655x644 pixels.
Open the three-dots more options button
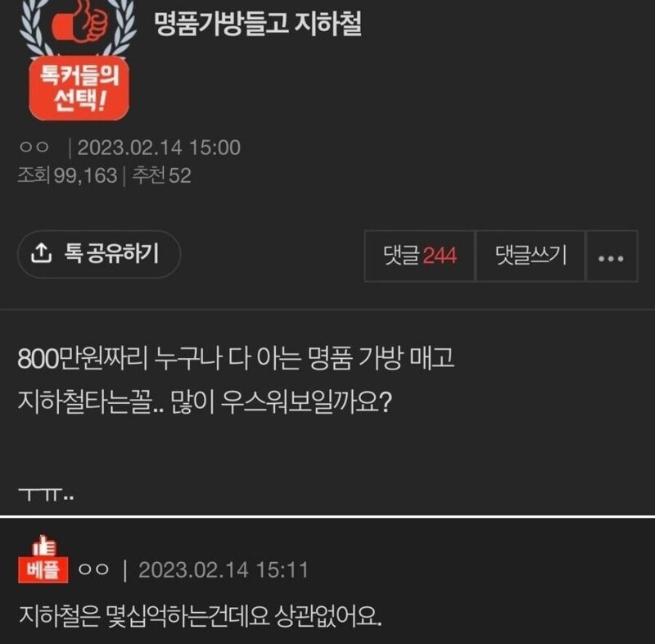[611, 256]
